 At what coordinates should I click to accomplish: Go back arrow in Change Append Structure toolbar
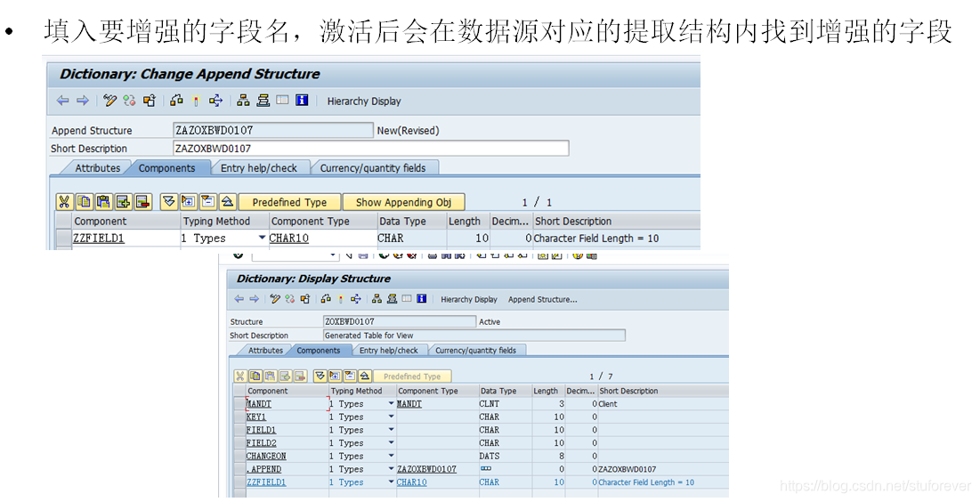click(x=62, y=101)
